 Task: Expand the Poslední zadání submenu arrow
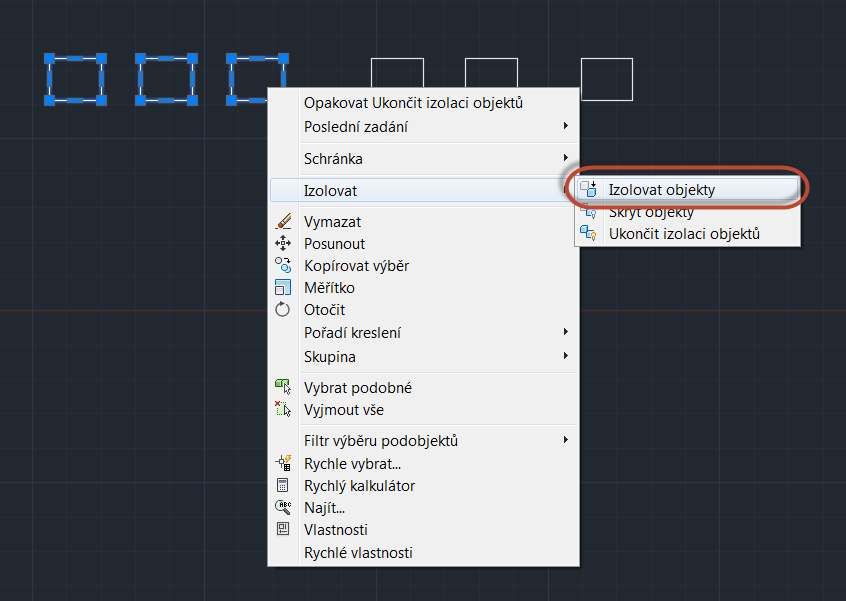565,127
